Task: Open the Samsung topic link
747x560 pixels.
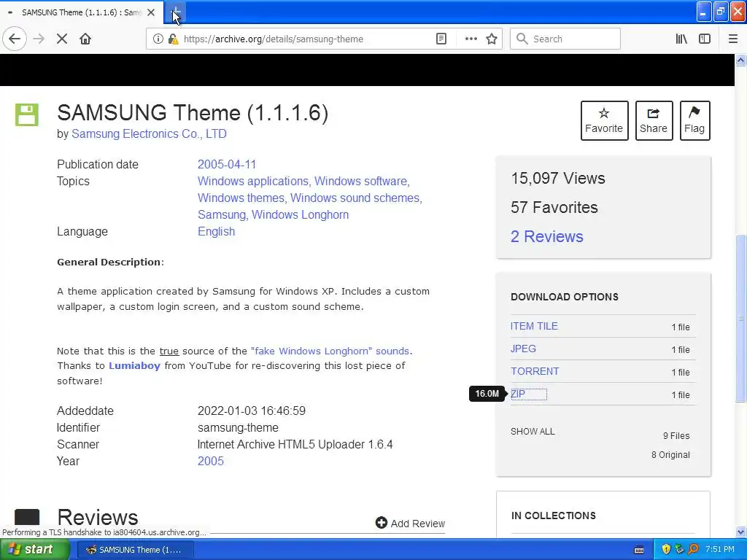Action: [x=222, y=215]
